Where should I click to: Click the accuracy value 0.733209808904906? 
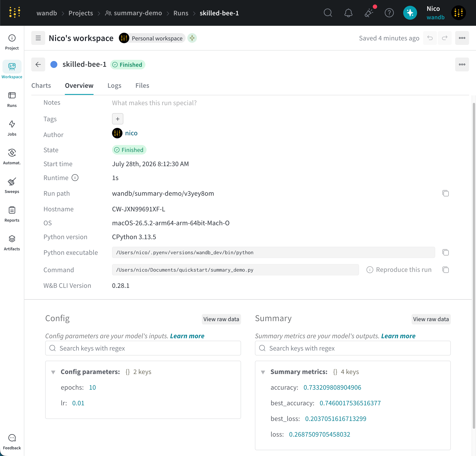pos(332,387)
